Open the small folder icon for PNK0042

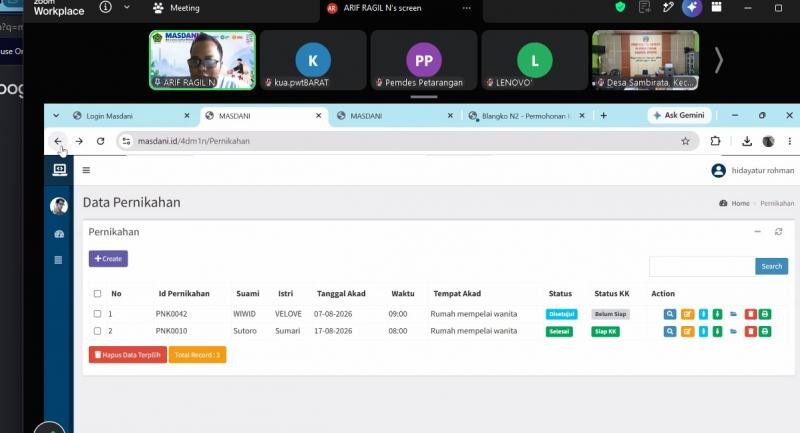[733, 314]
